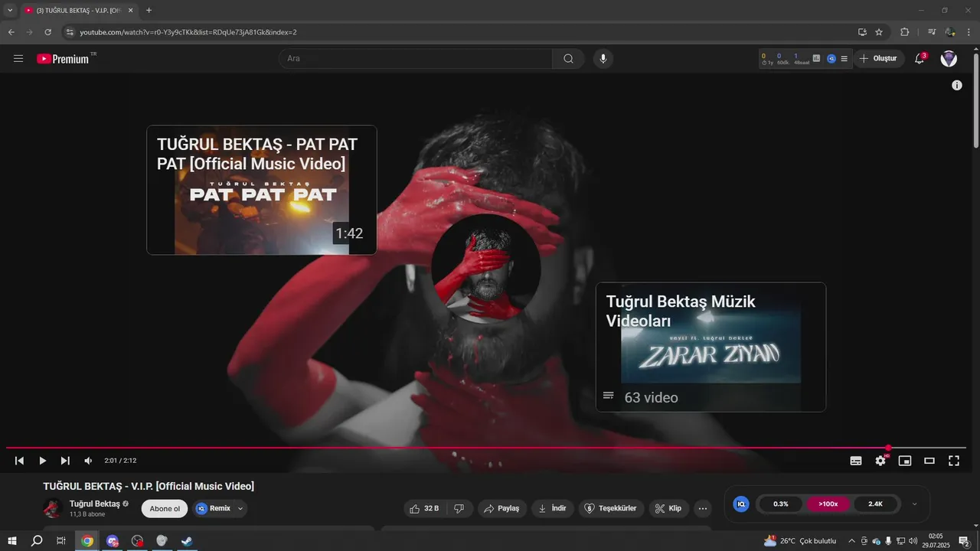Click Paylaş to share the video
980x551 pixels.
(502, 508)
